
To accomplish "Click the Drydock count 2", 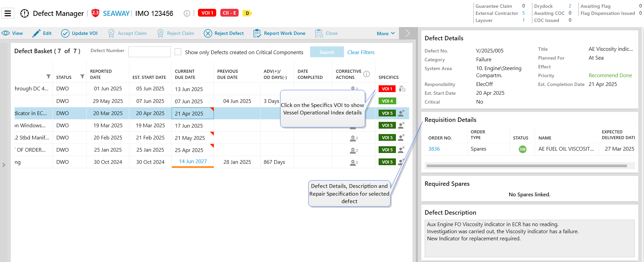I will click(570, 6).
